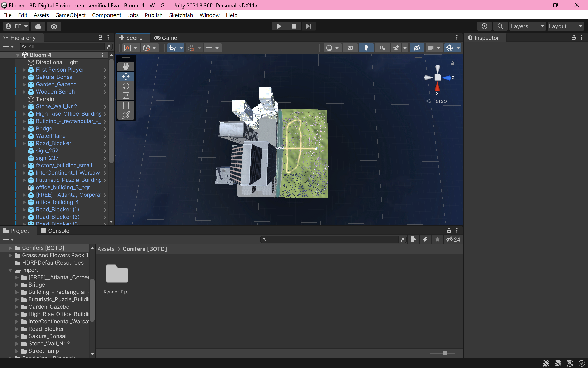Lock the Inspector panel
Image resolution: width=588 pixels, height=368 pixels.
tap(574, 37)
